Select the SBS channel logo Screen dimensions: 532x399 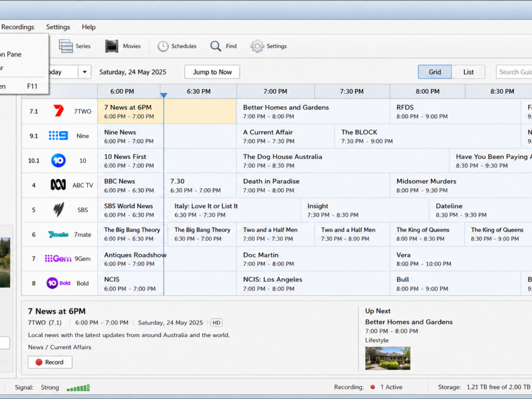59,209
